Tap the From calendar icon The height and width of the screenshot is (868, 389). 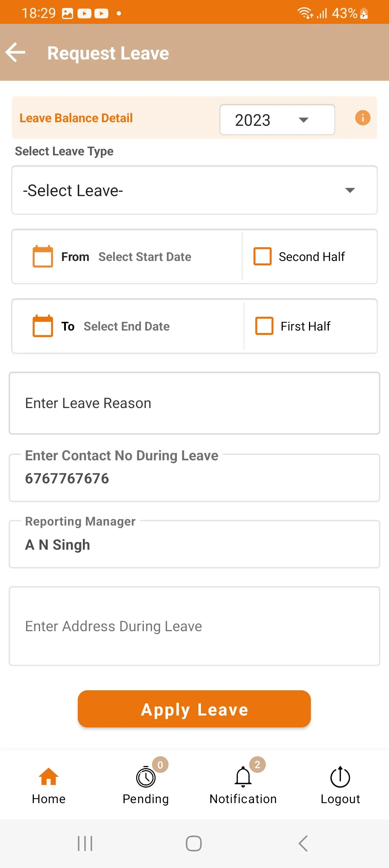[43, 256]
